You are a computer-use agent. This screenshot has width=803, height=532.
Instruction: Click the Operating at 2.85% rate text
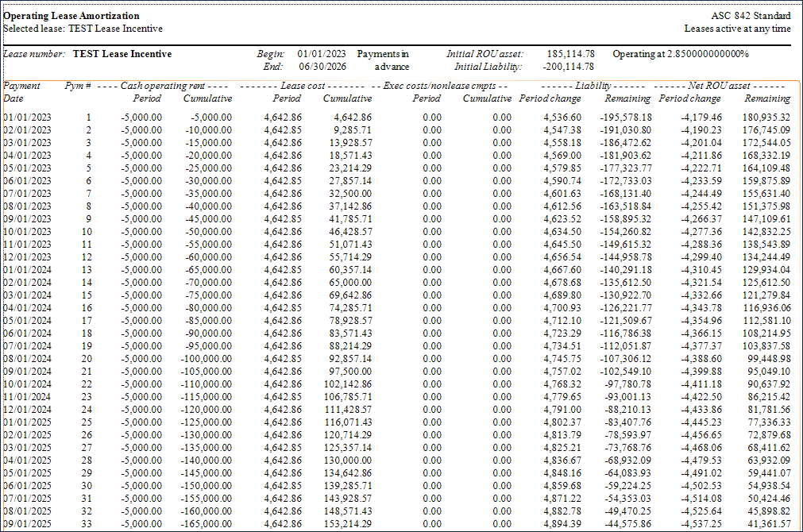click(x=681, y=54)
